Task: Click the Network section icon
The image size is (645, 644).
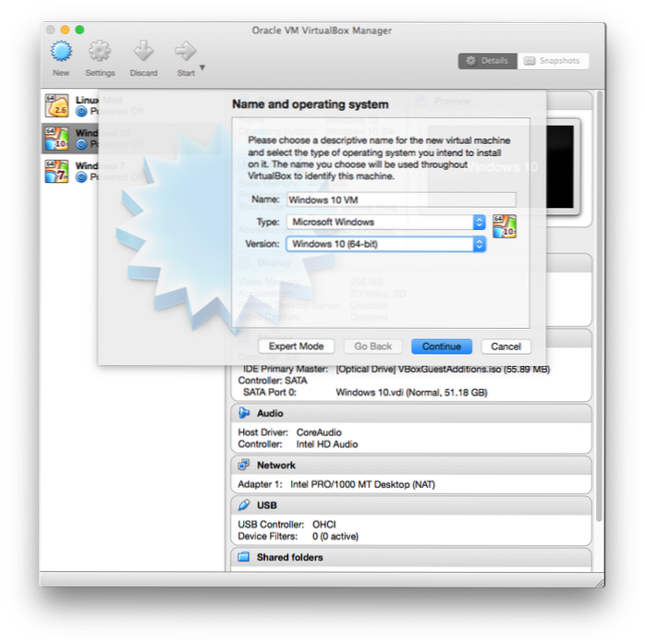Action: click(244, 466)
